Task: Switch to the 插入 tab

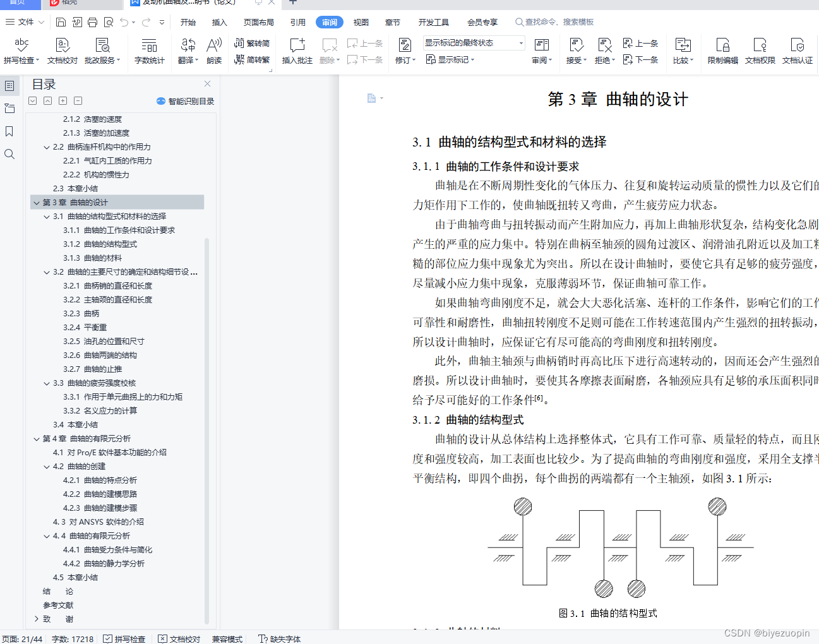Action: 219,22
